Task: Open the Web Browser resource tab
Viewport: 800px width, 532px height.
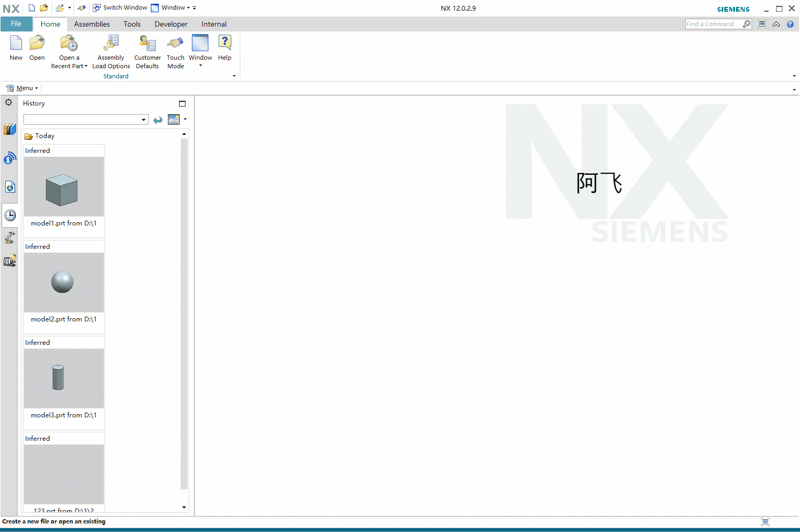Action: click(x=10, y=187)
